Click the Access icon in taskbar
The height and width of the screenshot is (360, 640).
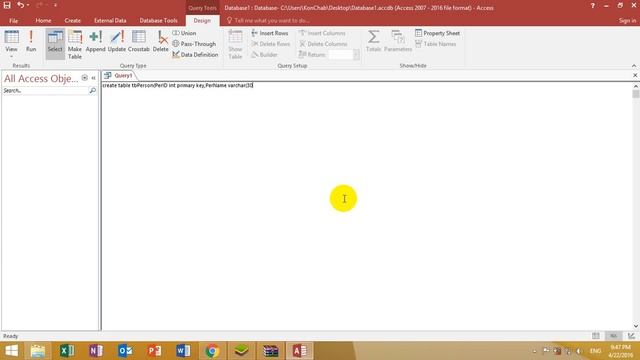tap(300, 351)
